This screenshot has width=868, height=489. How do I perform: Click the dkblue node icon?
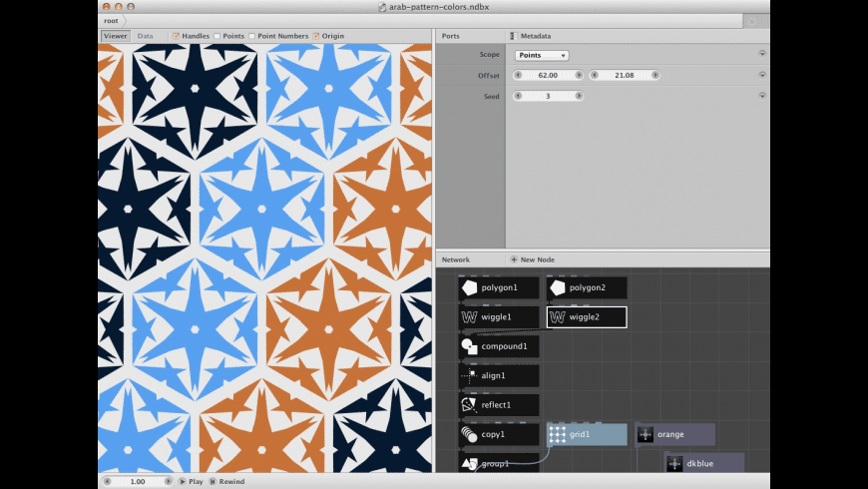(x=674, y=464)
